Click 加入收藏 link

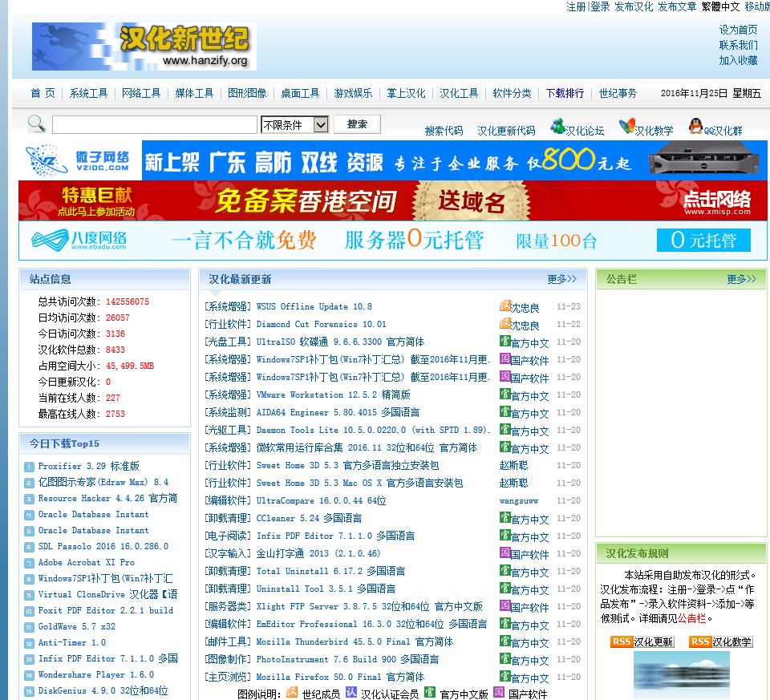point(739,60)
